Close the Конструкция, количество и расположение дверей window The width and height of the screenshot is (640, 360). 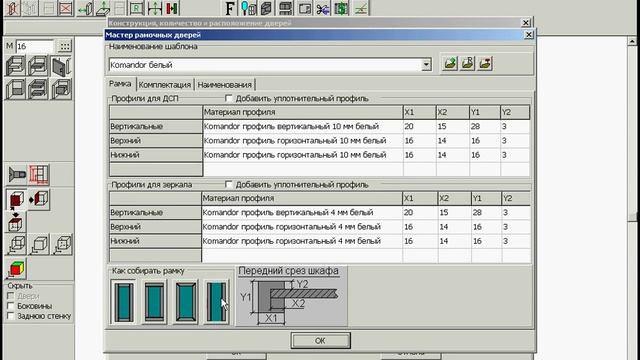pos(526,22)
